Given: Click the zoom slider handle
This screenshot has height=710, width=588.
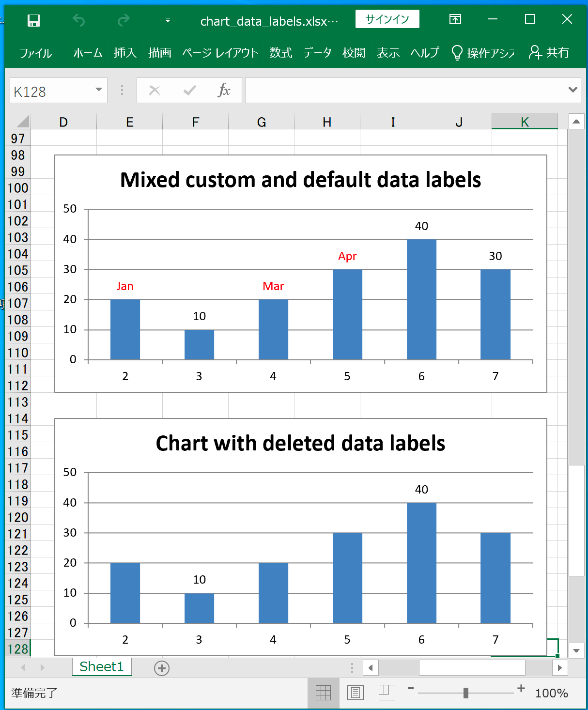Looking at the screenshot, I should [x=465, y=693].
